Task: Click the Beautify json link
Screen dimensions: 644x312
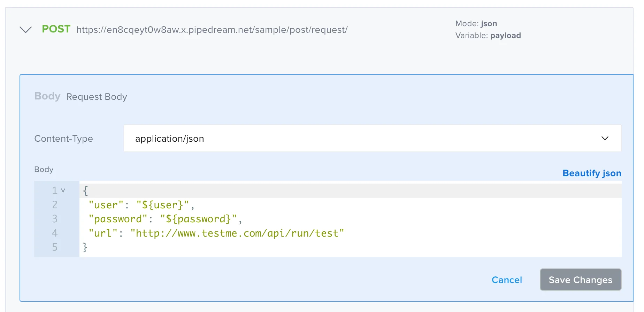Action: pos(591,173)
